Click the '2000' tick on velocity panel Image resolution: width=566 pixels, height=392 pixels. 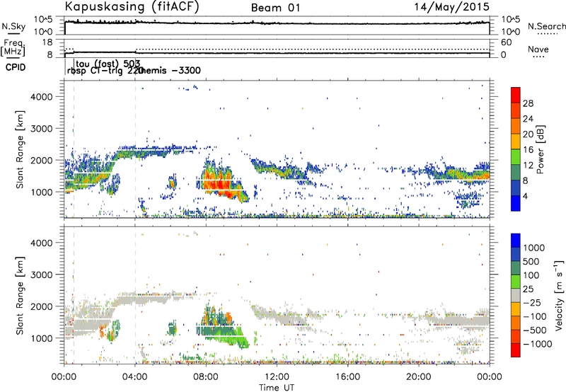(42, 306)
